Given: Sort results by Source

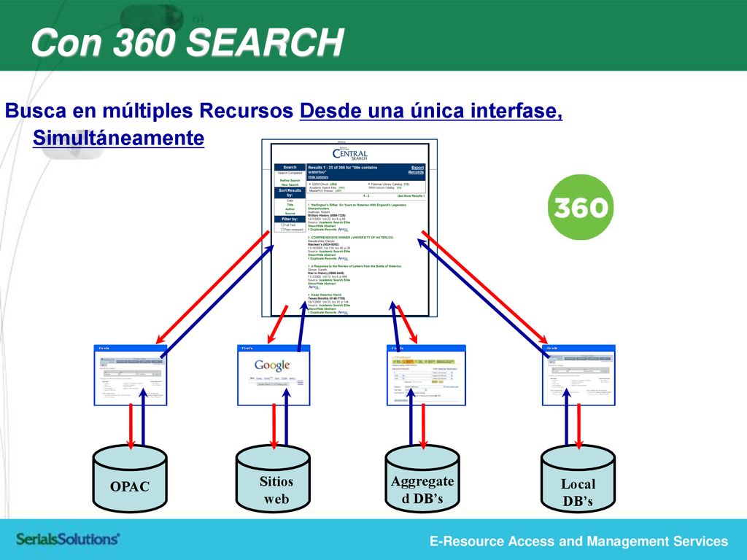Looking at the screenshot, I should point(290,214).
